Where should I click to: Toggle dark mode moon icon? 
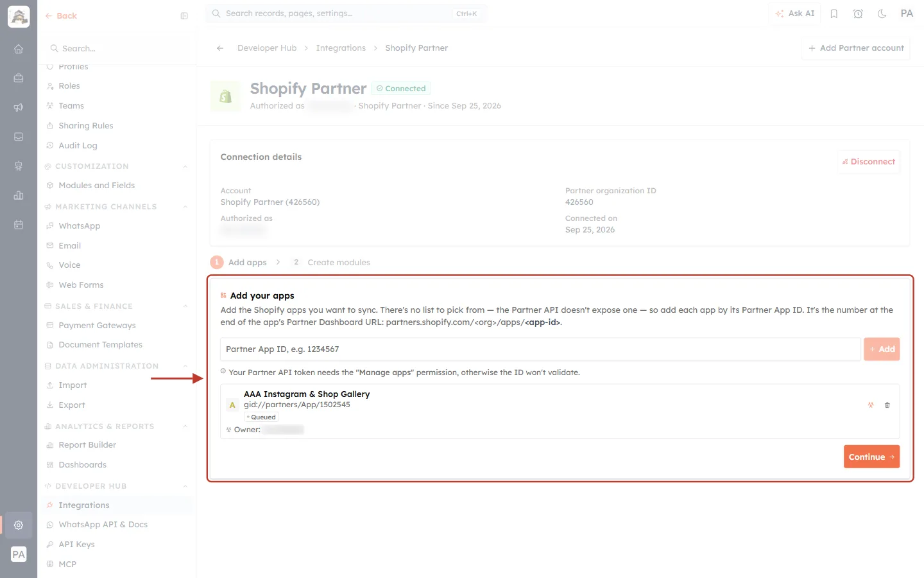(x=882, y=13)
